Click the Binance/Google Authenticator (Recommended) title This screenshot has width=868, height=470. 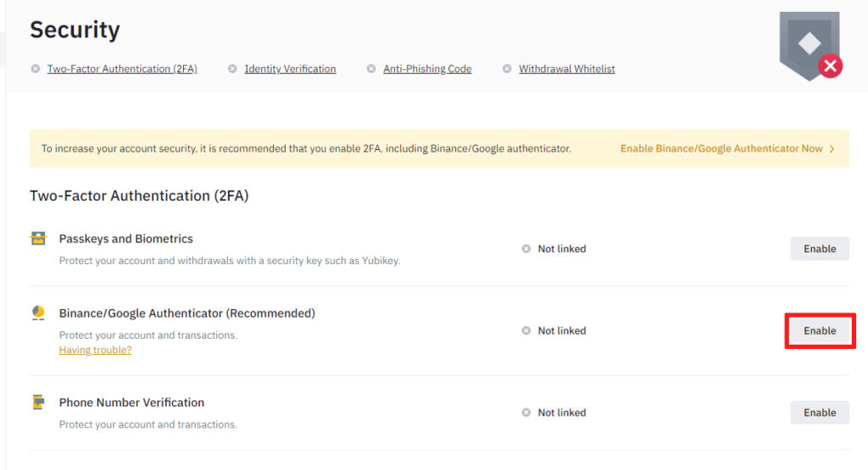(187, 313)
